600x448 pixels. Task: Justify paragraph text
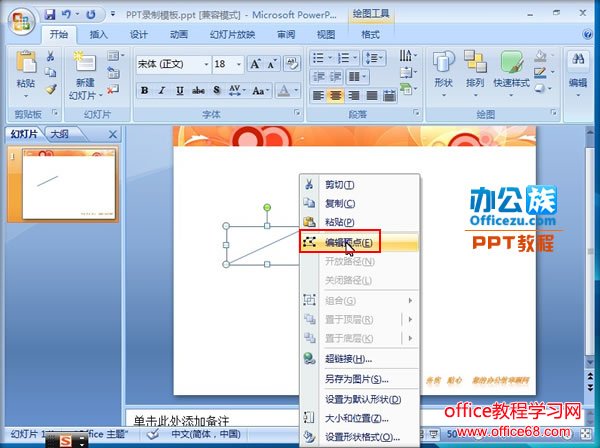coord(372,95)
